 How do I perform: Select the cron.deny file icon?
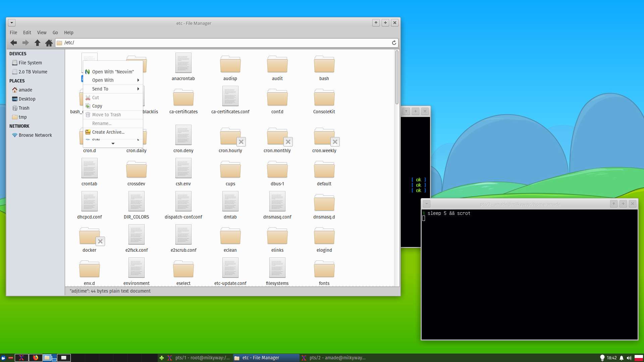pyautogui.click(x=183, y=135)
